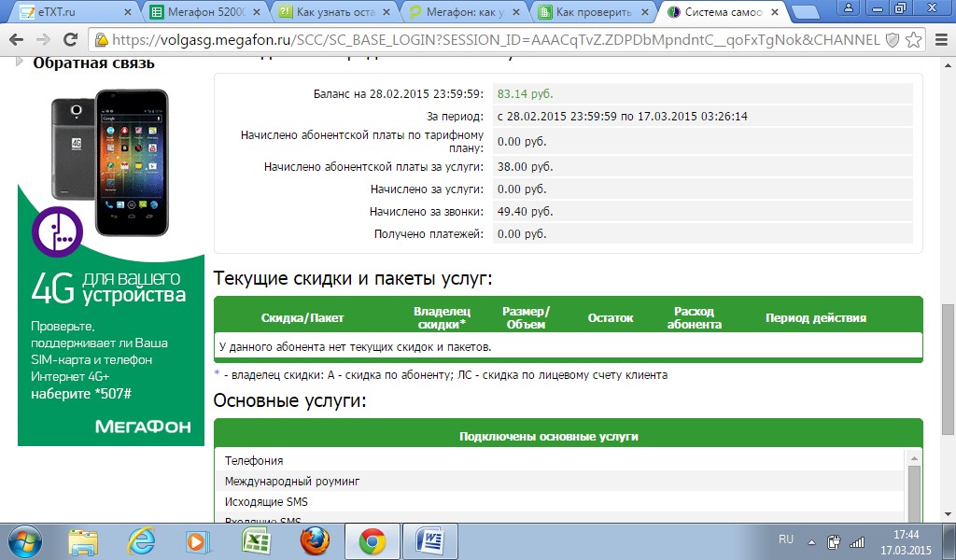Open the RU language switcher in tray
Image resolution: width=956 pixels, height=560 pixels.
click(x=786, y=540)
